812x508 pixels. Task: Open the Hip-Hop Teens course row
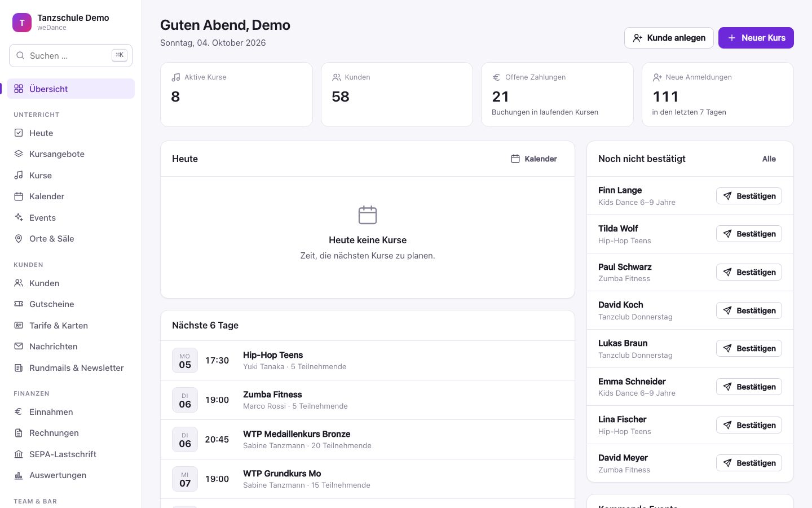(368, 361)
